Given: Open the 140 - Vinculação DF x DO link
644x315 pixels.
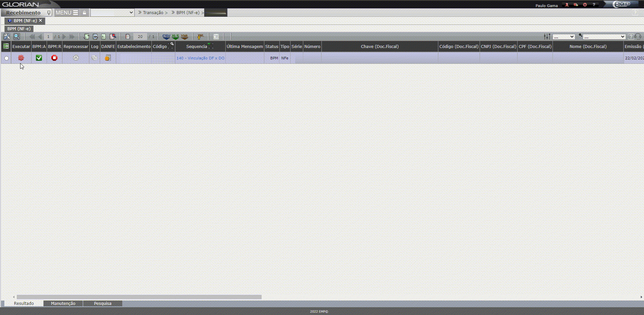Looking at the screenshot, I should coord(200,58).
